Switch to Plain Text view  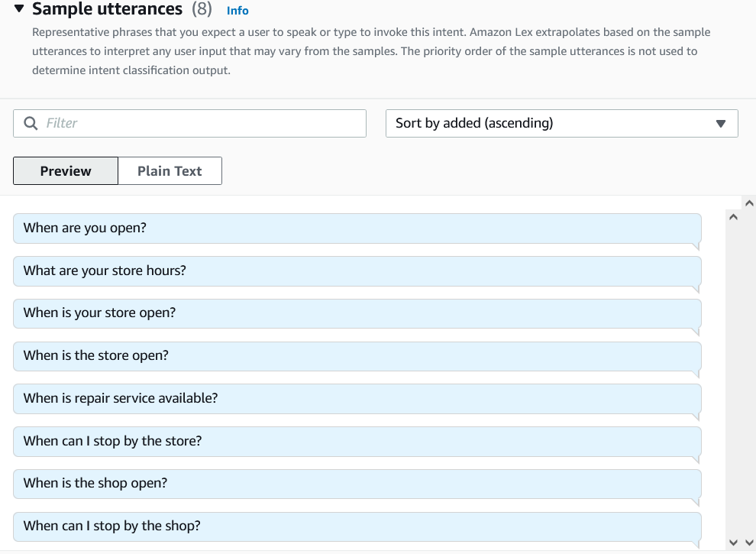(170, 171)
